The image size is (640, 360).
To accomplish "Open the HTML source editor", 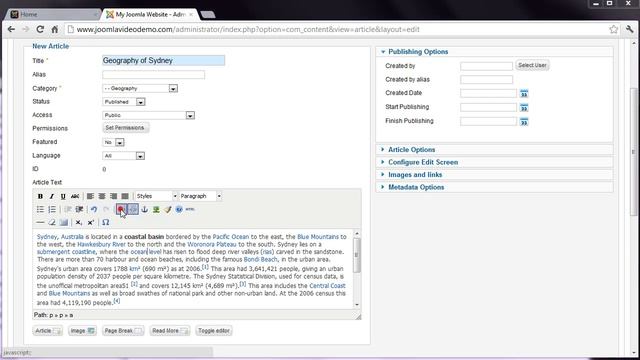I will click(x=190, y=209).
